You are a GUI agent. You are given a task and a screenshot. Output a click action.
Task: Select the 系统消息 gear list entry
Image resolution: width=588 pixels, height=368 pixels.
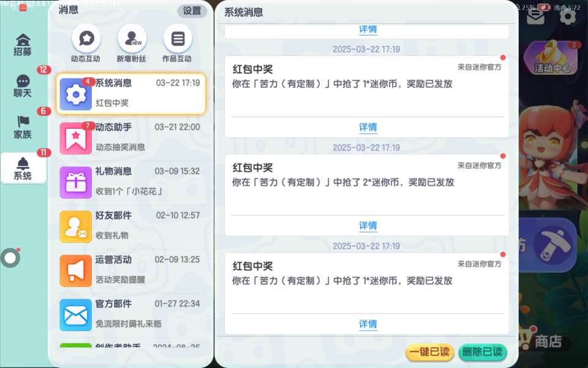coord(130,93)
